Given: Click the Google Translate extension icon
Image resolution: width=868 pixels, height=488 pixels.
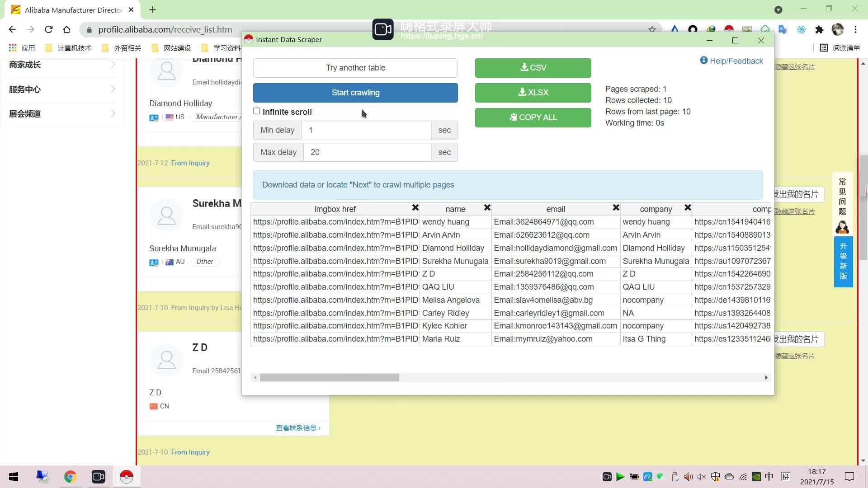Looking at the screenshot, I should [783, 29].
